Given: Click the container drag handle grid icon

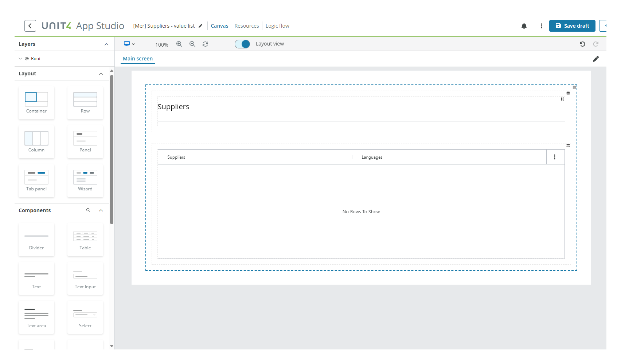Looking at the screenshot, I should click(574, 87).
